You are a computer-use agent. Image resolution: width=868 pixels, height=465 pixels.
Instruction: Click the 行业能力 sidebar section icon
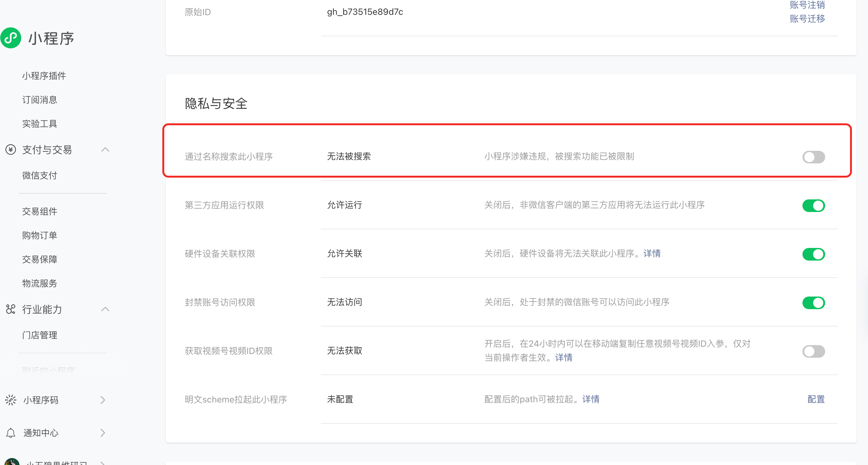(x=11, y=309)
